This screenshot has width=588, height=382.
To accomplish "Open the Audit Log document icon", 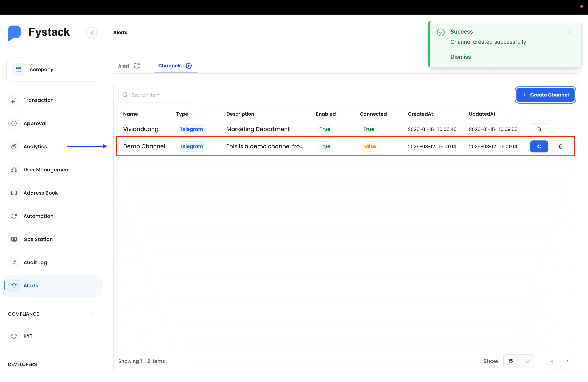I will (x=14, y=262).
